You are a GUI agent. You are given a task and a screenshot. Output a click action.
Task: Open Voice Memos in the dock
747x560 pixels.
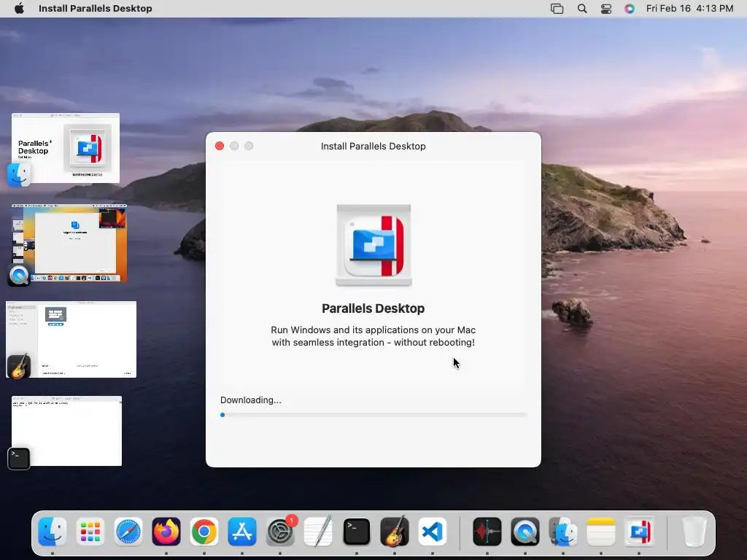click(487, 532)
